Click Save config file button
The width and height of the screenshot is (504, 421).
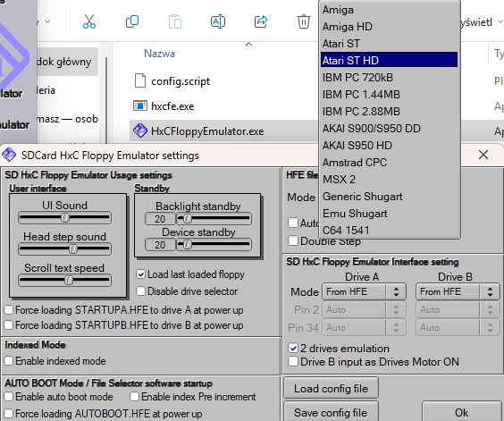(x=331, y=412)
